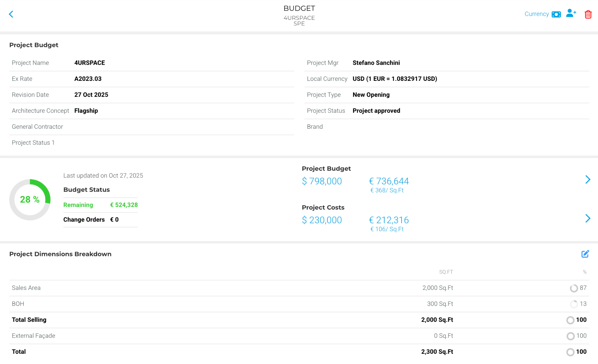Click the Currency money bill icon
The image size is (598, 364).
(556, 14)
